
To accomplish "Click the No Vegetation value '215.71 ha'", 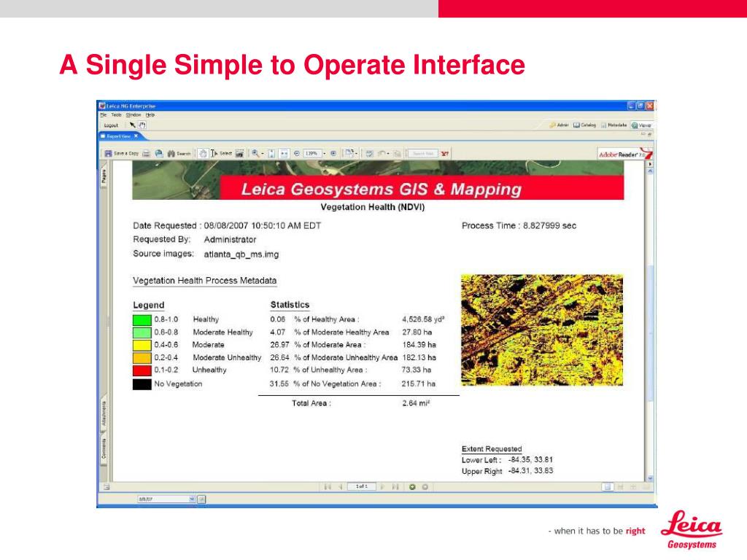I will pyautogui.click(x=418, y=384).
